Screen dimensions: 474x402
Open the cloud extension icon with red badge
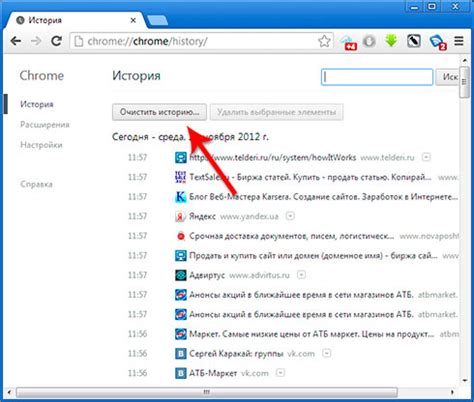click(x=349, y=42)
